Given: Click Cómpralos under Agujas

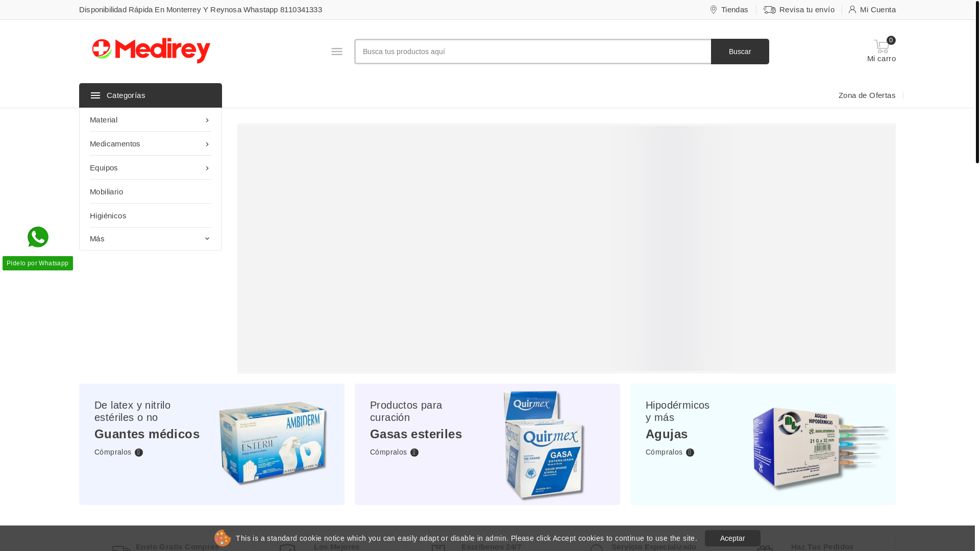Looking at the screenshot, I should [x=664, y=452].
